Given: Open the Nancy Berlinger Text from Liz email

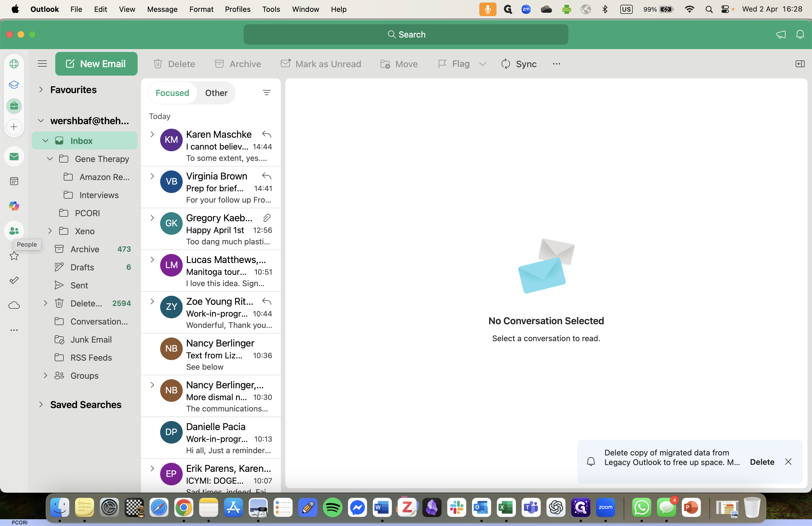Looking at the screenshot, I should tap(211, 354).
